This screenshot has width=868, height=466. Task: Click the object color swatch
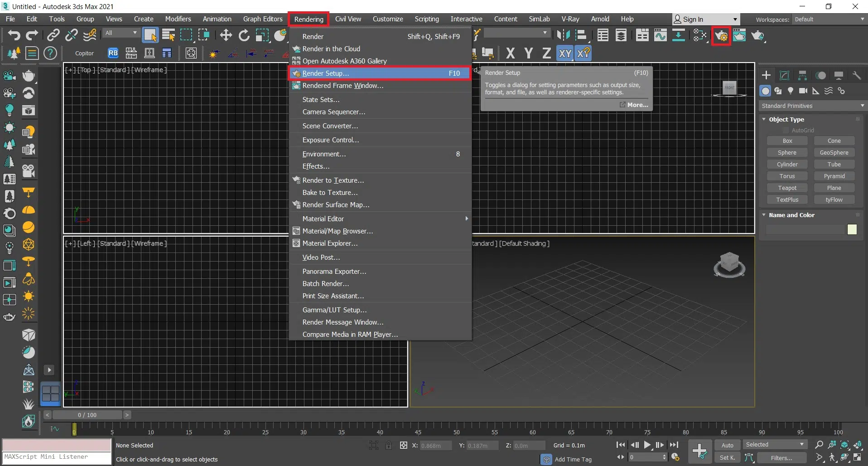point(852,230)
